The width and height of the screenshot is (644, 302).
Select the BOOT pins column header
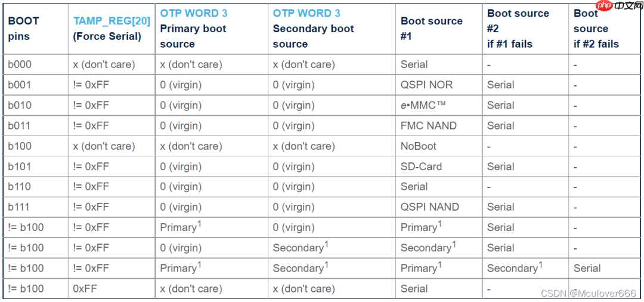coord(24,29)
